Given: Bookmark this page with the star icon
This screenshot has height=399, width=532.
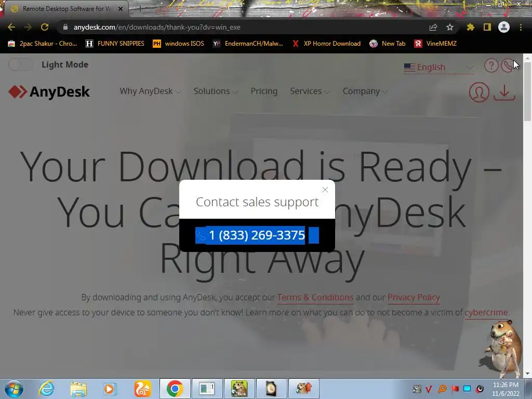Looking at the screenshot, I should click(450, 27).
